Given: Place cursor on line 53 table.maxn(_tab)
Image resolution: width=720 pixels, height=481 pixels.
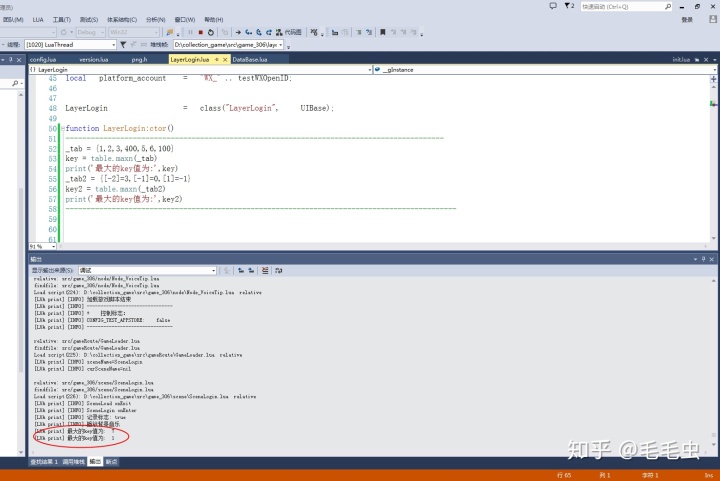Looking at the screenshot, I should click(x=124, y=158).
